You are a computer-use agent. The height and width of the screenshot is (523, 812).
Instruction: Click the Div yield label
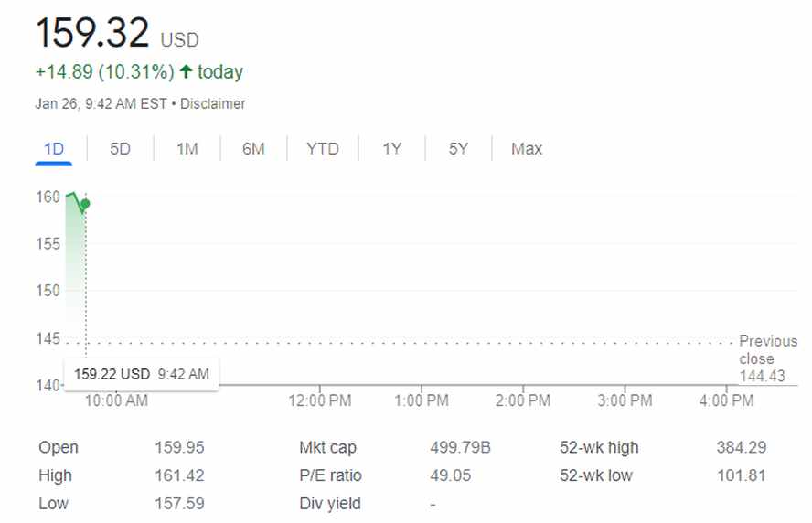[329, 504]
